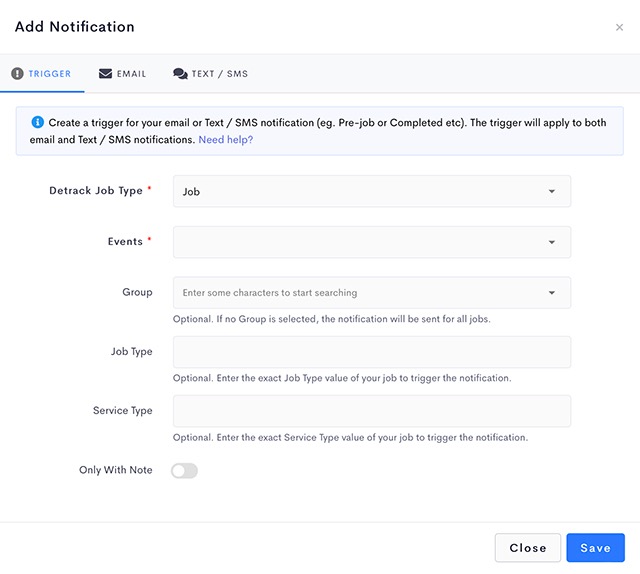
Task: Open the Detrack Job Type dropdown
Action: tap(372, 191)
